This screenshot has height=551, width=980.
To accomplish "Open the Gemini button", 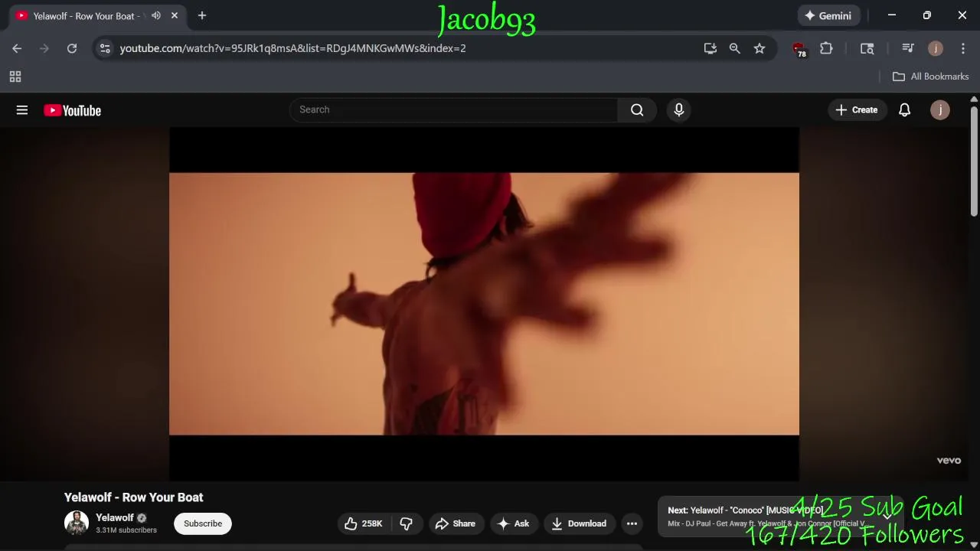I will pos(828,15).
